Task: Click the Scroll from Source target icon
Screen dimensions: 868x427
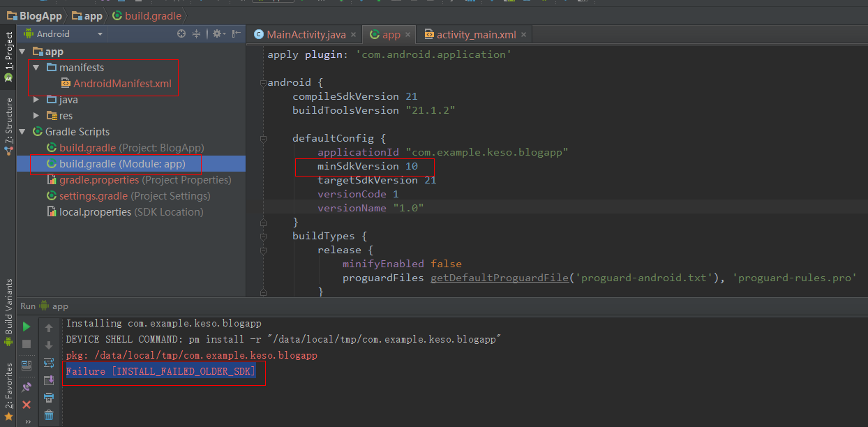Action: pyautogui.click(x=181, y=33)
